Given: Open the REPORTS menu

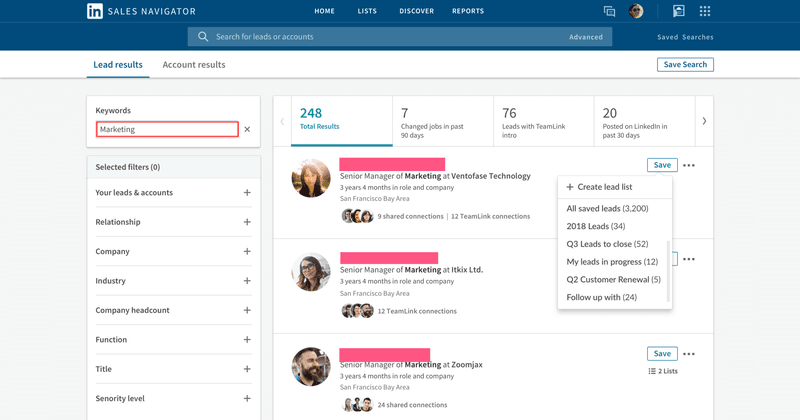Looking at the screenshot, I should point(468,11).
